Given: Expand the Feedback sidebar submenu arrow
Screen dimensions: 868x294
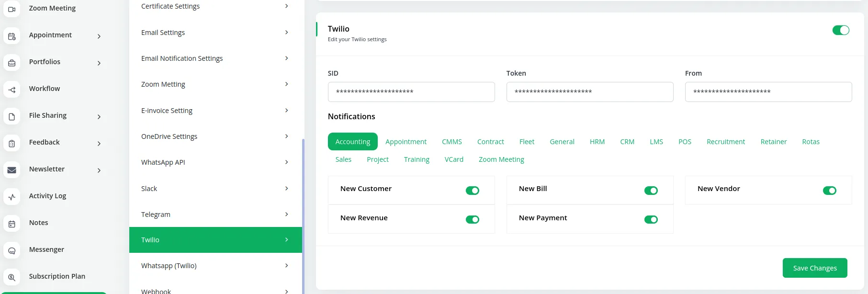Looking at the screenshot, I should [99, 144].
